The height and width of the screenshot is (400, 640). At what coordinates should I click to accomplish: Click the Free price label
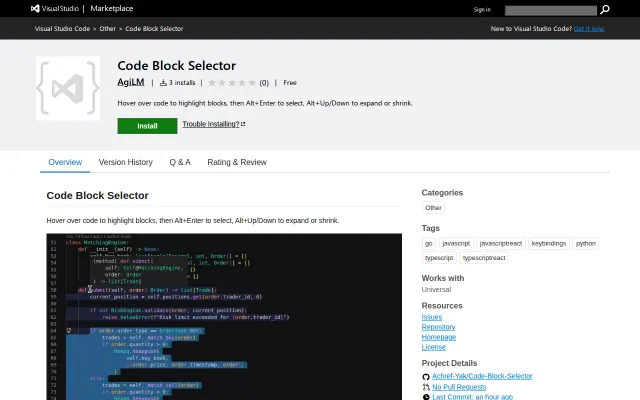pyautogui.click(x=290, y=82)
